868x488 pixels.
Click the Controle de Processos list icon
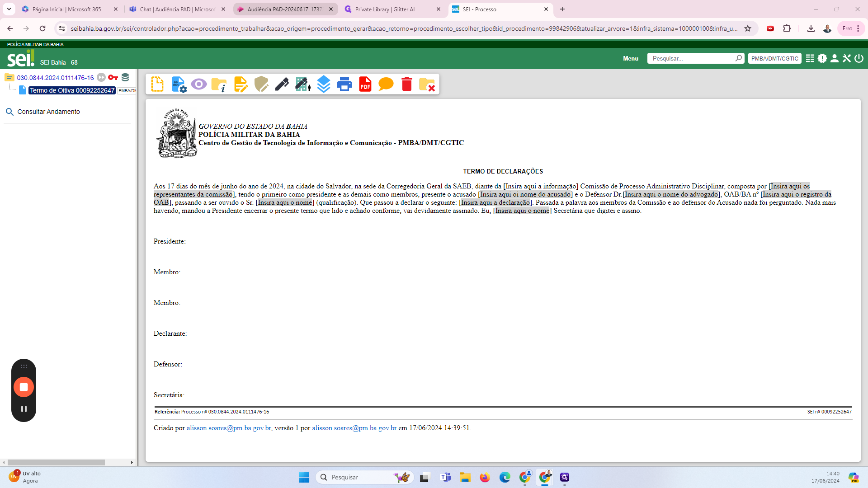point(810,58)
